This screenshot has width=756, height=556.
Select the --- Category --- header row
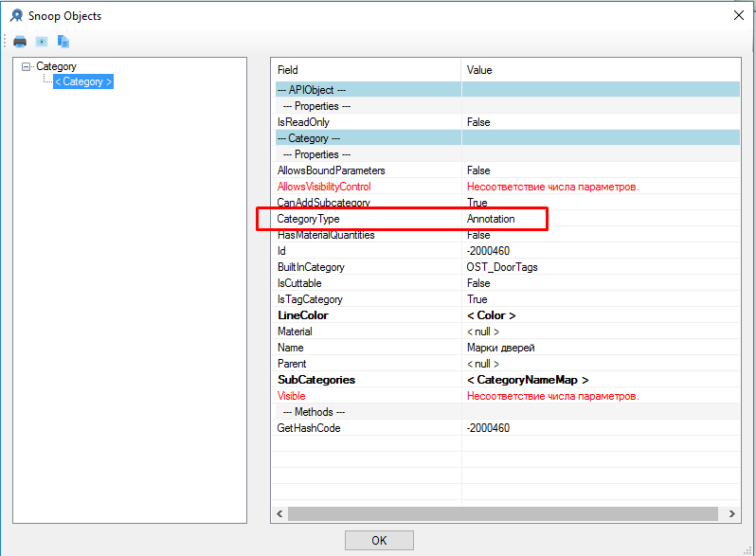[508, 138]
